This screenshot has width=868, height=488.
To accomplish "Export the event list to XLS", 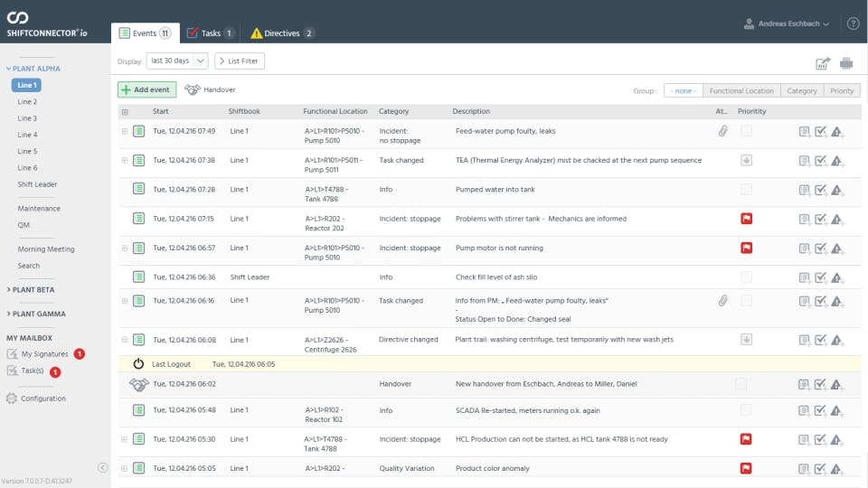I will [823, 62].
